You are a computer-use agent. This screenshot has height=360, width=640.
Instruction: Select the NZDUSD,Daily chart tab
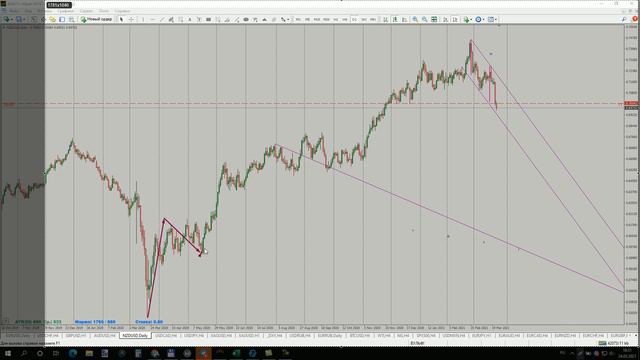[135, 336]
